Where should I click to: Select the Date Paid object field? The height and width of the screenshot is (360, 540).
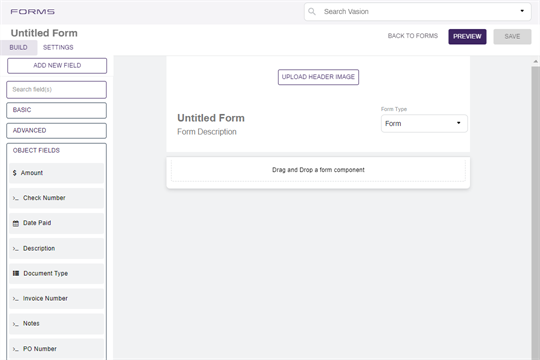tap(56, 223)
